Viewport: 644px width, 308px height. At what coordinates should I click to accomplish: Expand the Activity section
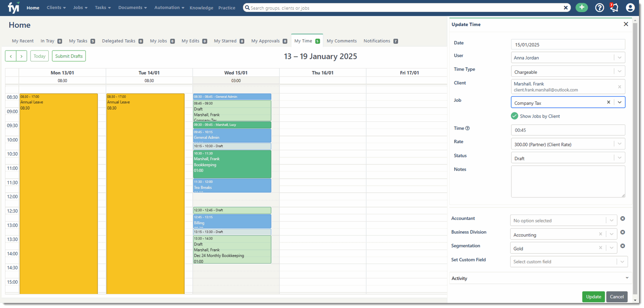click(540, 278)
